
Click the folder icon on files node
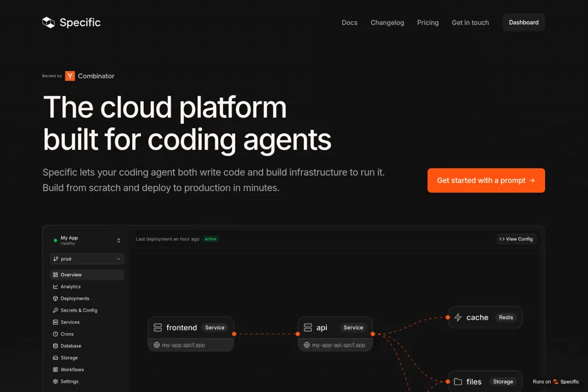[458, 382]
